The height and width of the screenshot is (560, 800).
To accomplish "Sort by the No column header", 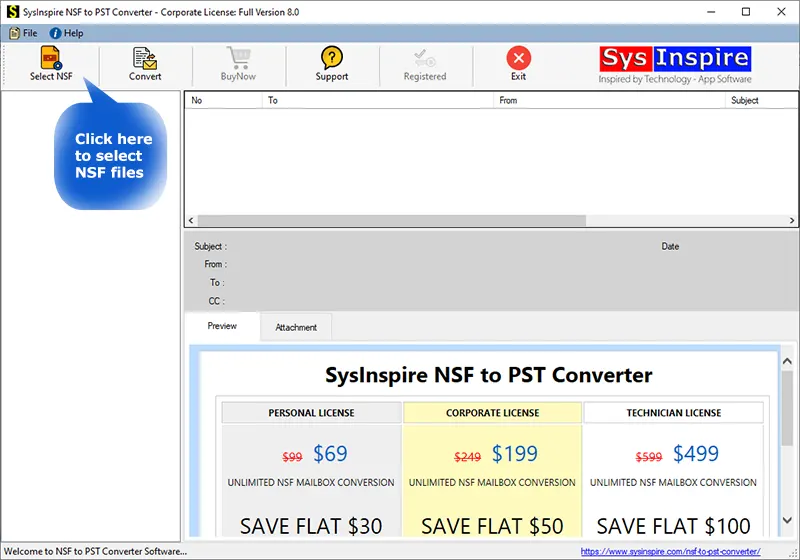I will 223,100.
